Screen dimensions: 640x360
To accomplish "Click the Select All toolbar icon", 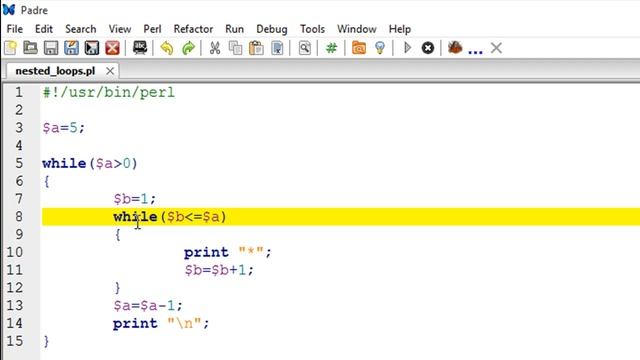I will (278, 48).
